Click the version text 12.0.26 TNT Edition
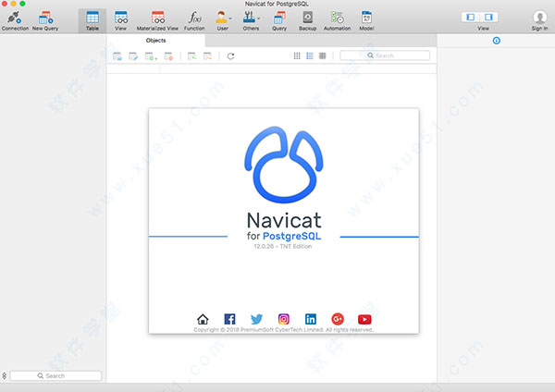Screen dimensions: 555x392 pyautogui.click(x=283, y=246)
